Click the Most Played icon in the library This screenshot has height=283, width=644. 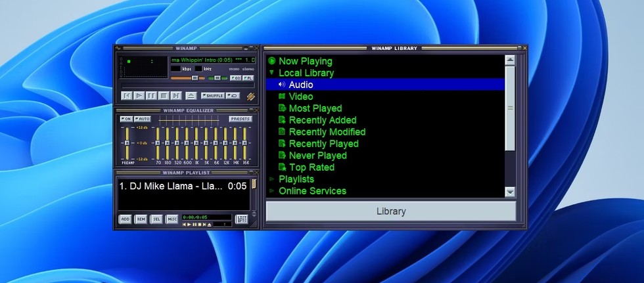(282, 108)
